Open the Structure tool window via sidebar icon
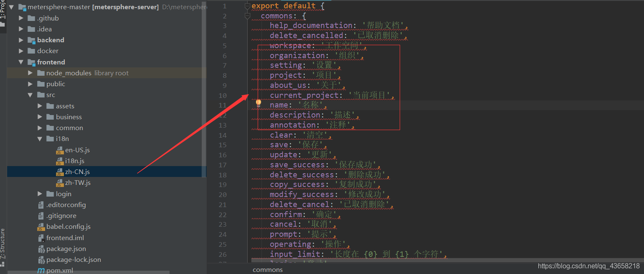The width and height of the screenshot is (644, 274). 3,243
